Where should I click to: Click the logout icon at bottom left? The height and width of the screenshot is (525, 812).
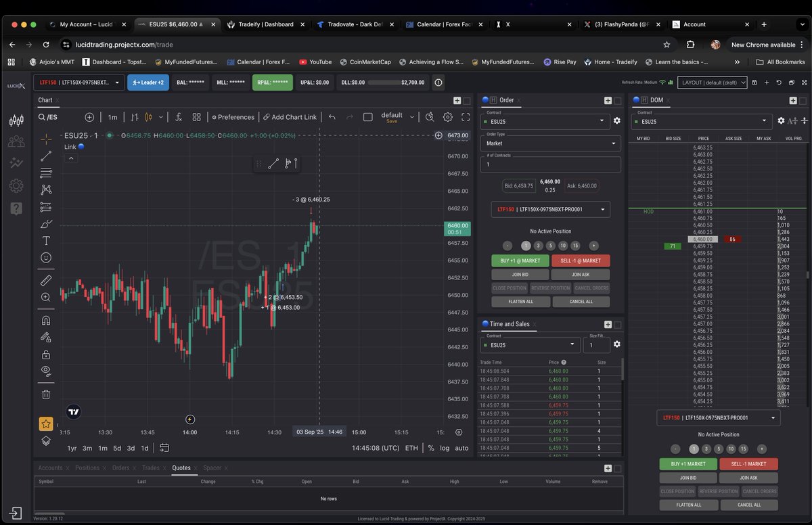point(16,513)
